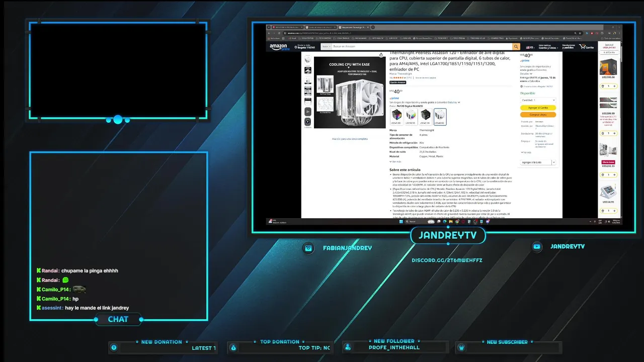Reload the page in the browser
The height and width of the screenshot is (362, 644).
click(279, 33)
